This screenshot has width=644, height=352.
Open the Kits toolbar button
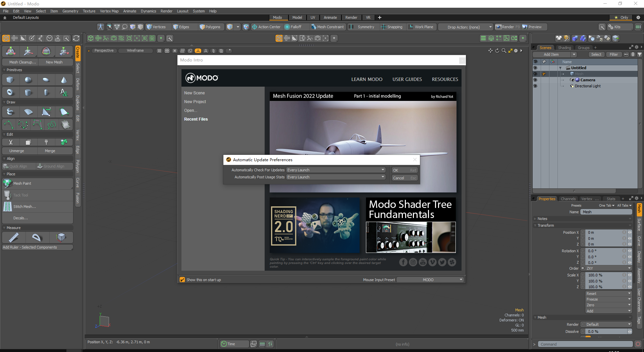(620, 27)
